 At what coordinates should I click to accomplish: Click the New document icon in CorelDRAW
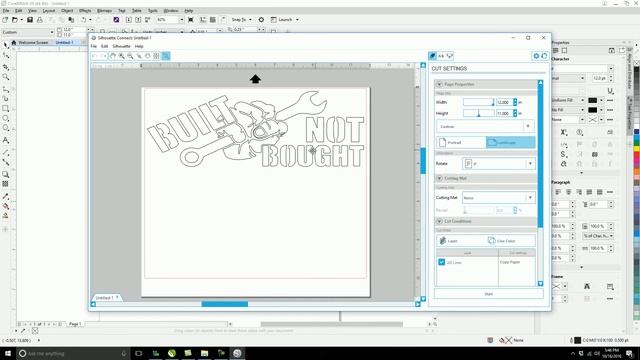[5, 20]
